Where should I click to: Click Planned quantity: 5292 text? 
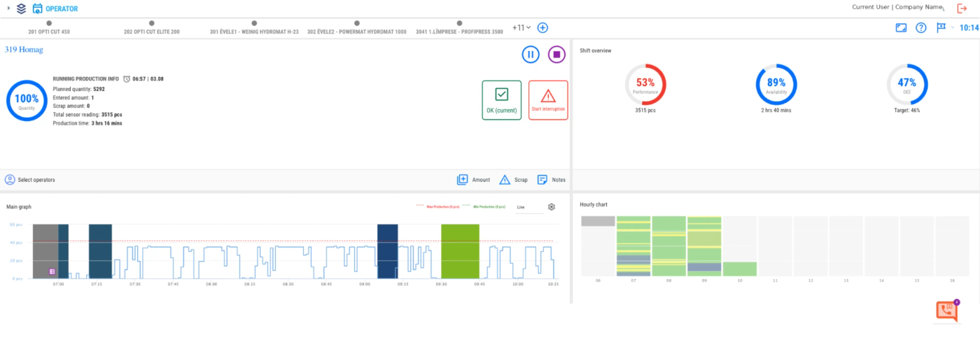point(79,90)
